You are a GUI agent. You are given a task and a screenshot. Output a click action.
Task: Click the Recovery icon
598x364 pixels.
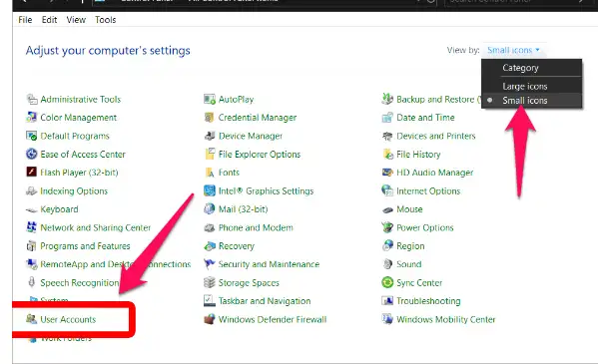[x=210, y=246]
